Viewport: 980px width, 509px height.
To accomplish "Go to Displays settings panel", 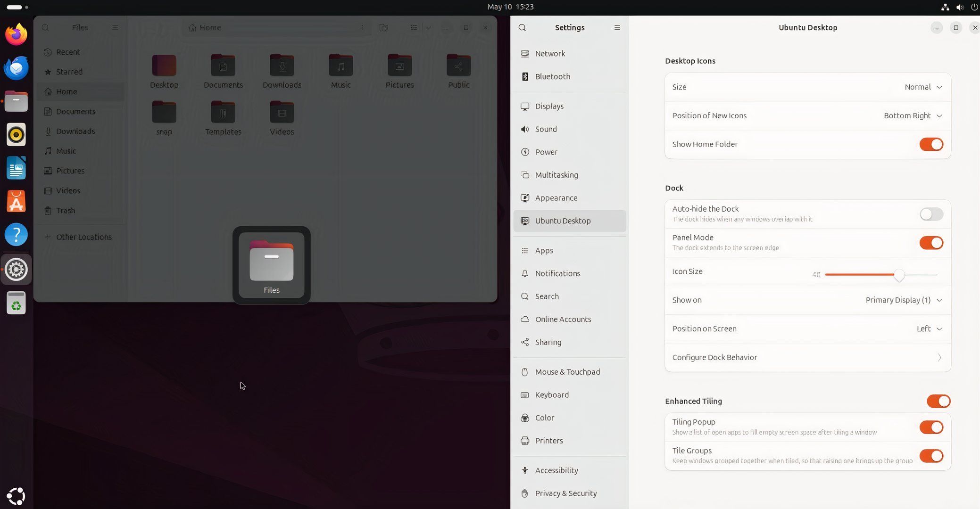I will click(570, 106).
